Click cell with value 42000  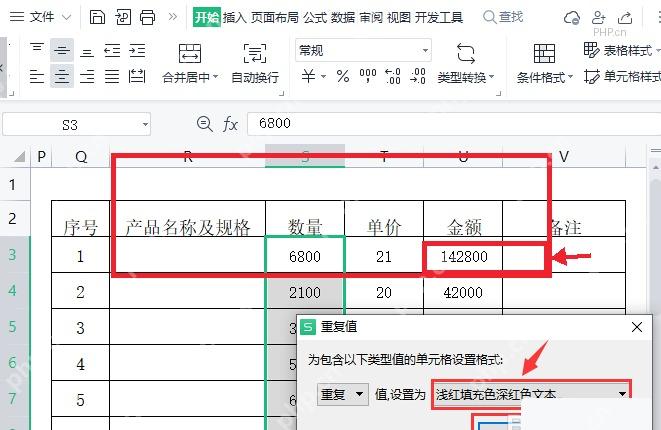click(x=463, y=293)
